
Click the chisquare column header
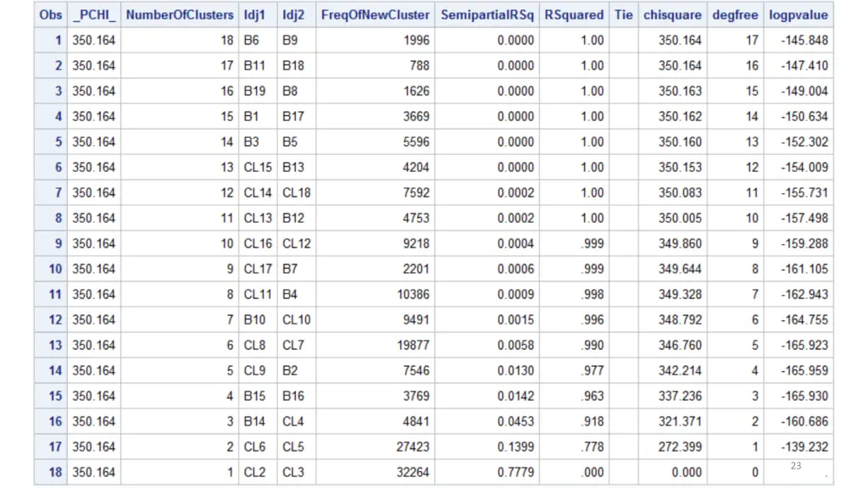pyautogui.click(x=672, y=15)
